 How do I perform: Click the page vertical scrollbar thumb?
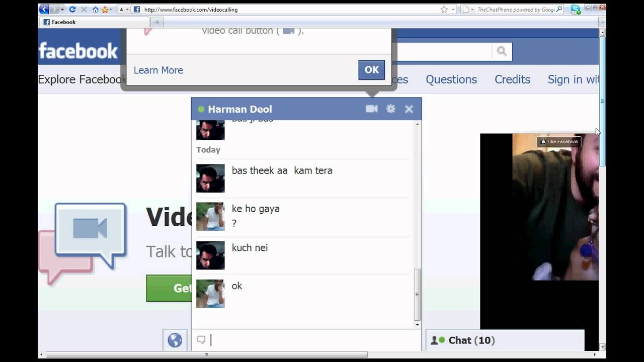pos(602,101)
